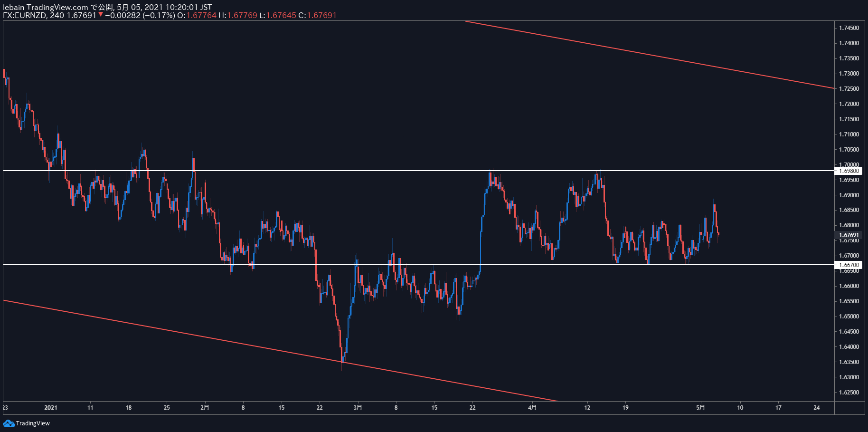Image resolution: width=868 pixels, height=432 pixels.
Task: Click the 23 date marker on time axis
Action: pos(5,407)
